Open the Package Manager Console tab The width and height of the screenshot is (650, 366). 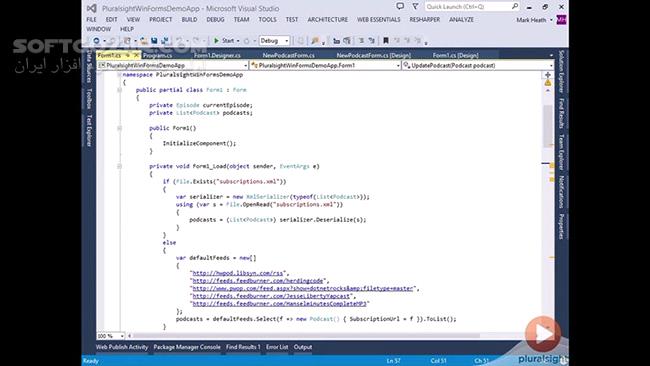pyautogui.click(x=187, y=347)
